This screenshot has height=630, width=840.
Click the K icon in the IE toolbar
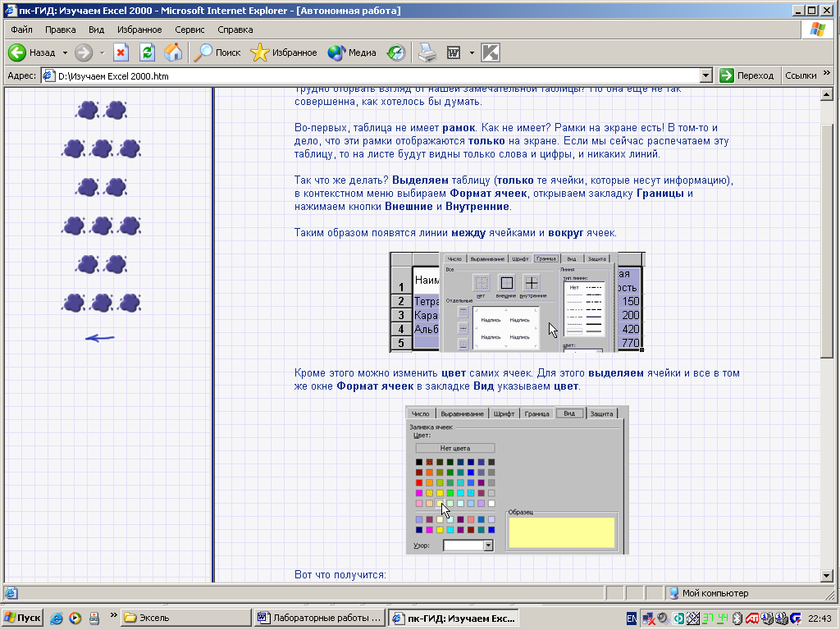pyautogui.click(x=491, y=52)
